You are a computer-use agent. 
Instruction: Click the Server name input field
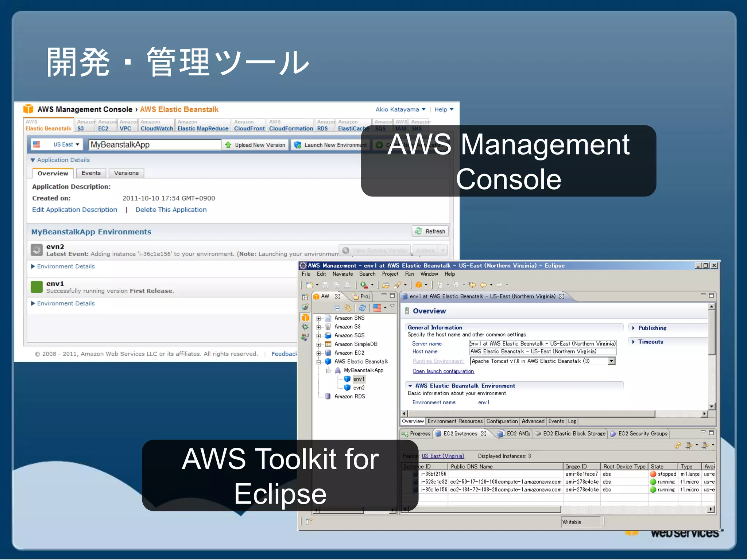tap(543, 343)
